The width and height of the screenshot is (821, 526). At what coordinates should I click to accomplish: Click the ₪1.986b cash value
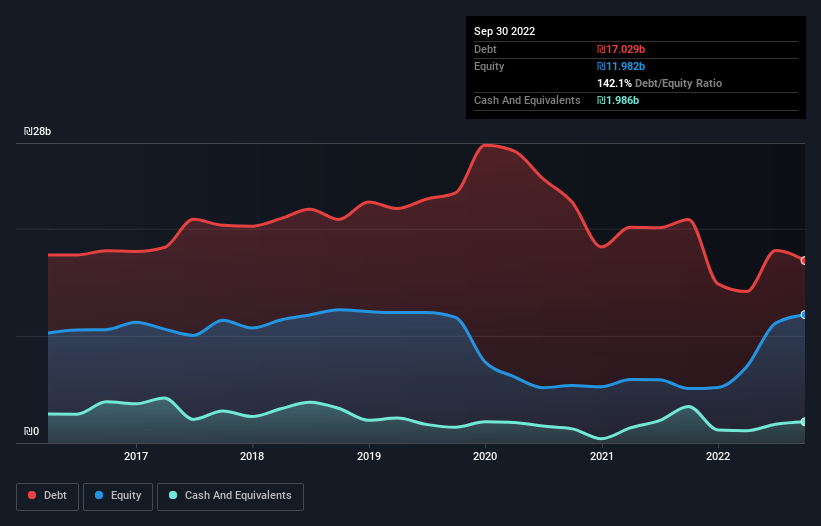tap(618, 100)
